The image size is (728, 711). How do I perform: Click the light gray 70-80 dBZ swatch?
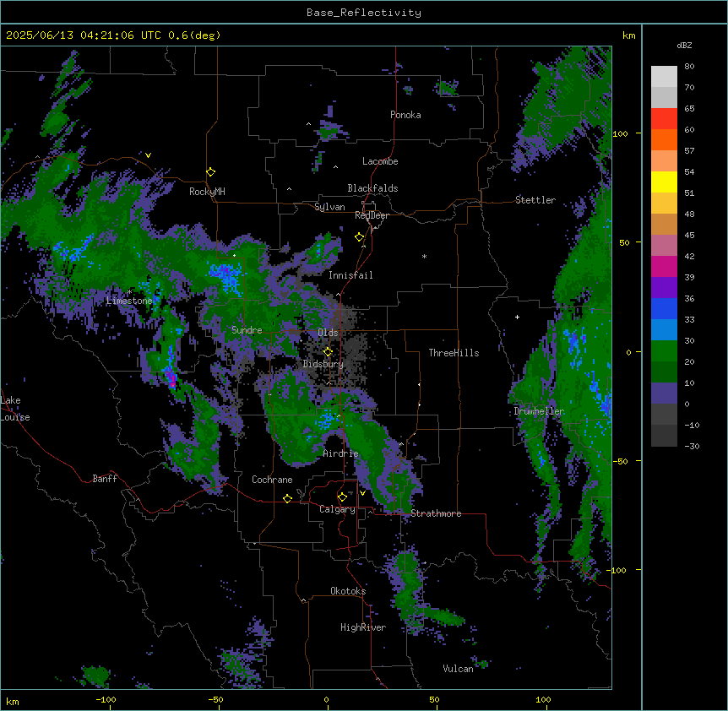[x=664, y=77]
